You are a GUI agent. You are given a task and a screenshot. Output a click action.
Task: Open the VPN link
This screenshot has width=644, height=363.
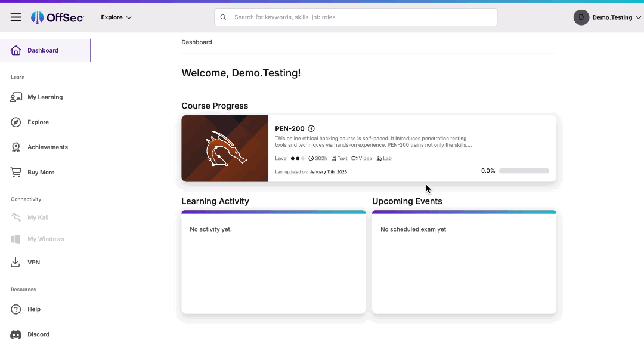tap(33, 262)
